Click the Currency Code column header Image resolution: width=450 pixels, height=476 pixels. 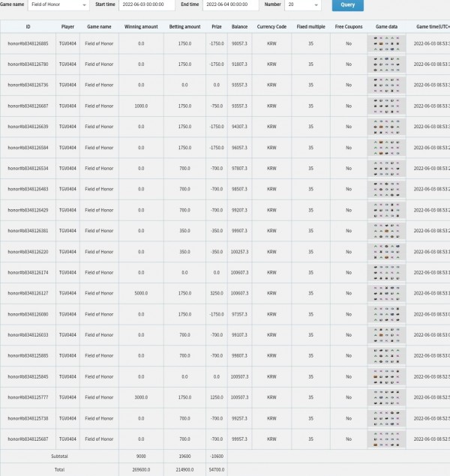point(271,27)
